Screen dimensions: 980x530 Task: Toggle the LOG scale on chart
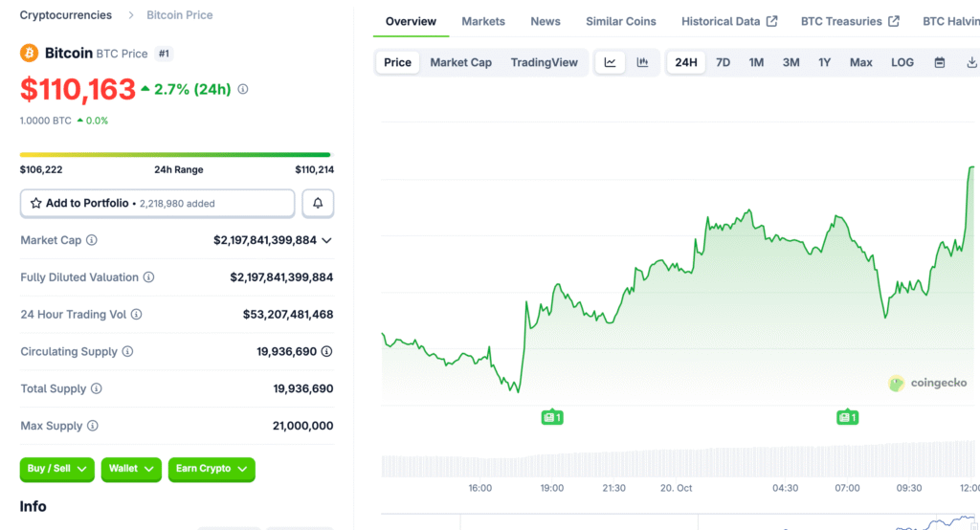902,62
